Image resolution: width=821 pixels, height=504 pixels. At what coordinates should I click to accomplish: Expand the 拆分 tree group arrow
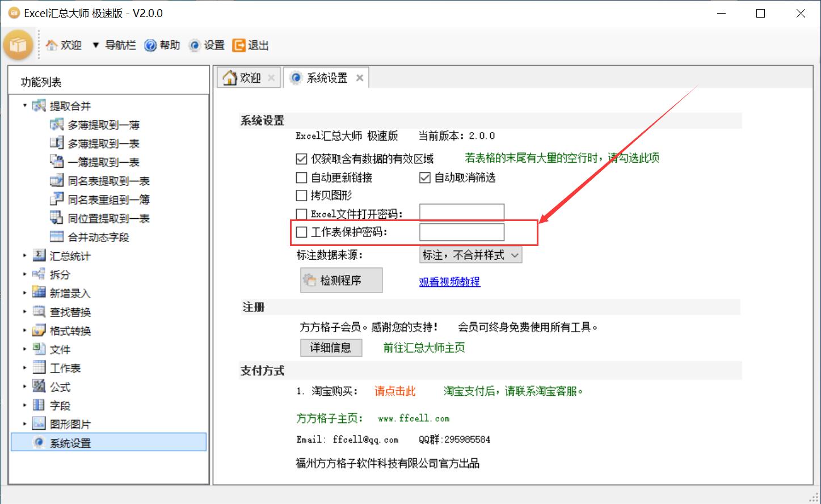click(x=25, y=274)
